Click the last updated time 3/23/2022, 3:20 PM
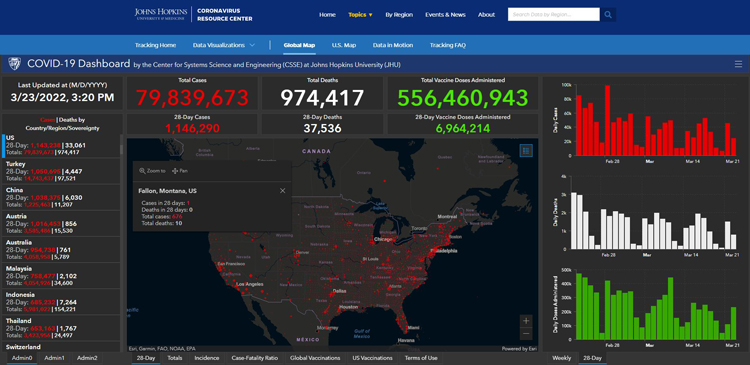Screen dimensions: 750x365 coord(62,98)
